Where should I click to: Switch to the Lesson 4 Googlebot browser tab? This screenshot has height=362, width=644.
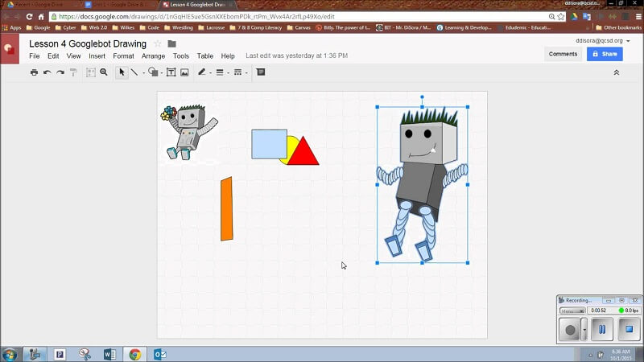click(x=197, y=5)
